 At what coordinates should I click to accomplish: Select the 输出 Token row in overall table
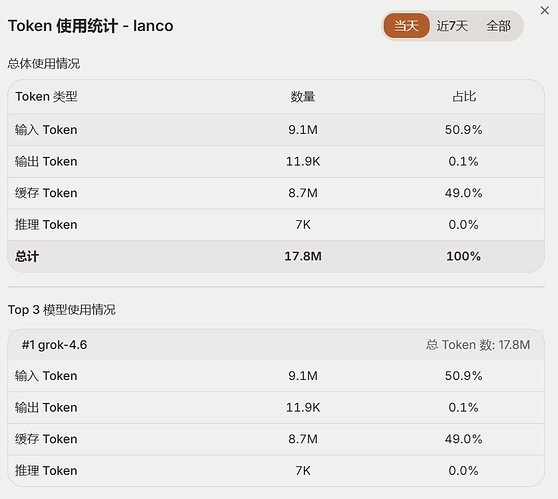point(276,162)
